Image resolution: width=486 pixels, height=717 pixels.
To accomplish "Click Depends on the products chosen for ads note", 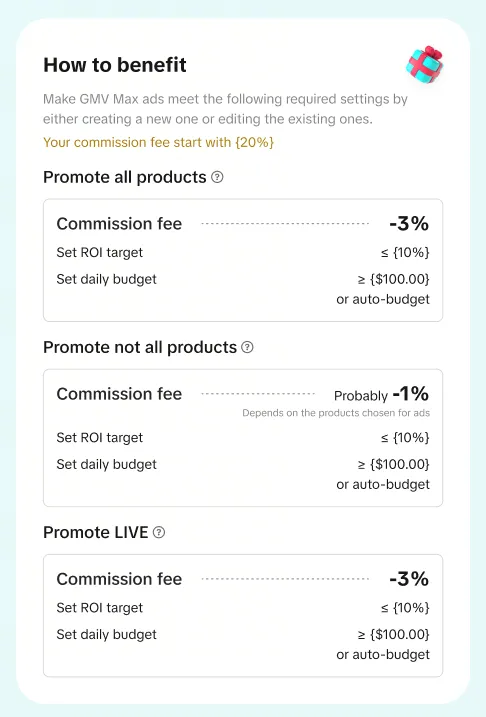I will click(x=336, y=413).
